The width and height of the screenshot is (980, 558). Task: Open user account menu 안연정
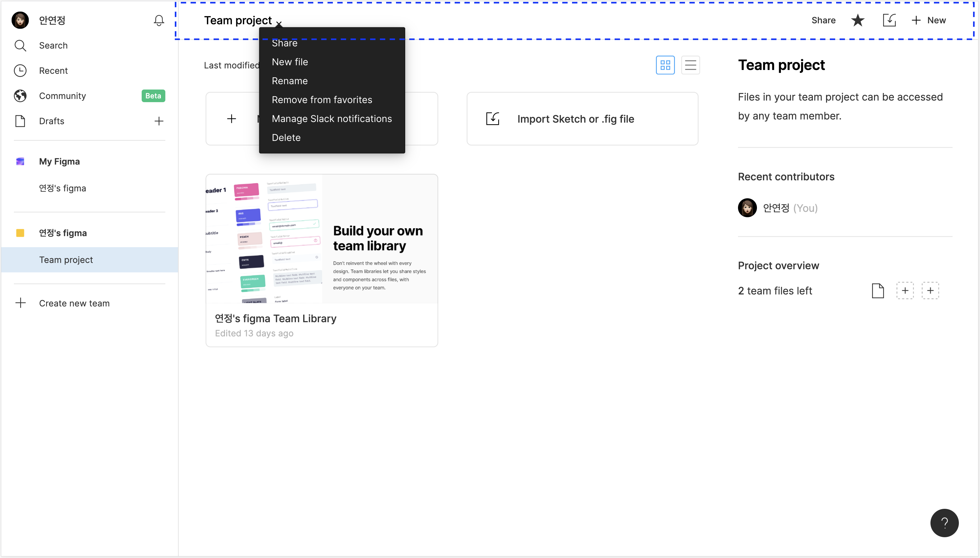point(52,20)
